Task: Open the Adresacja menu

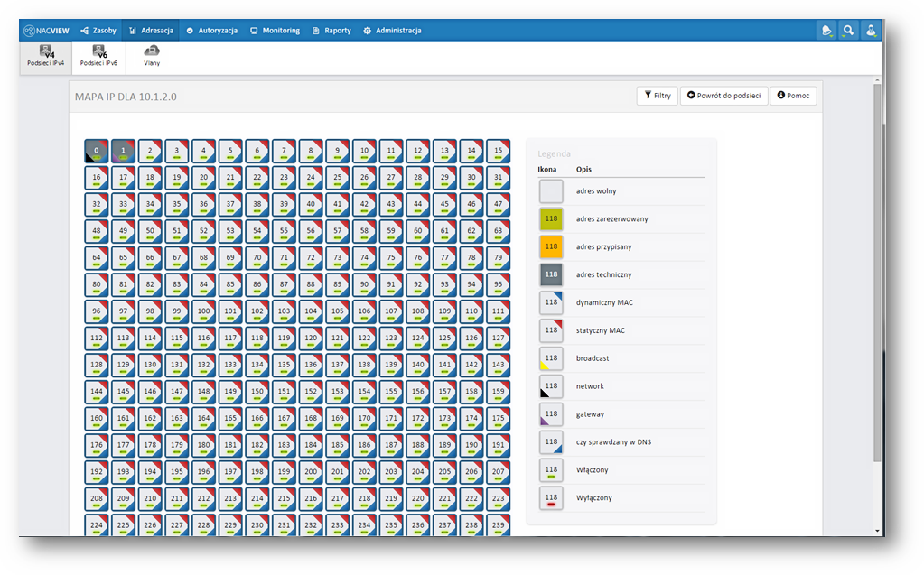Action: click(152, 31)
